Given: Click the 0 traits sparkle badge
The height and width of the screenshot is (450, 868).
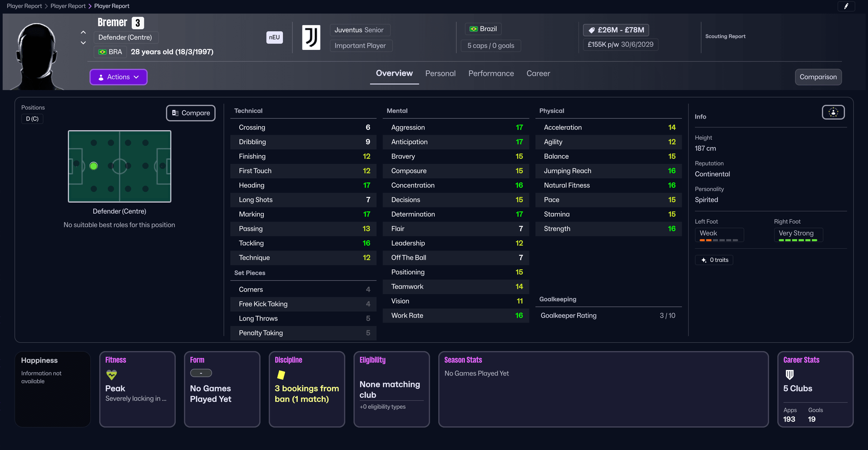Looking at the screenshot, I should pyautogui.click(x=714, y=260).
